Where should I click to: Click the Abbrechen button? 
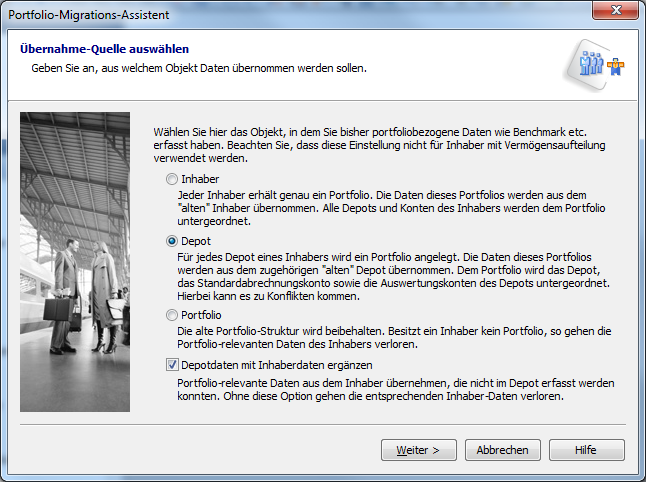pos(503,450)
